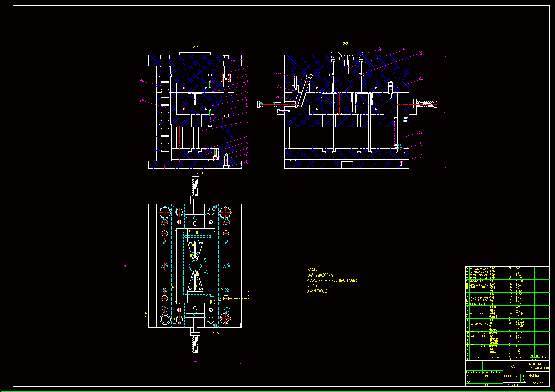Select part balloon number 16
This screenshot has width=555, height=392.
click(x=142, y=81)
